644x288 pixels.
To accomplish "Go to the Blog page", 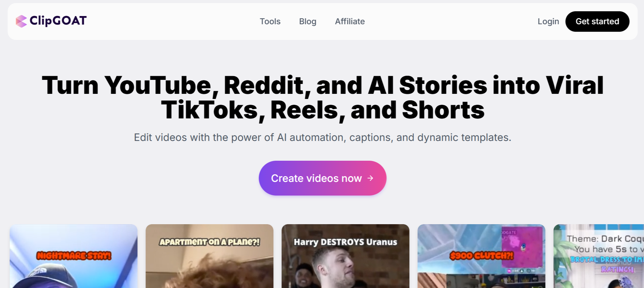I will (308, 21).
